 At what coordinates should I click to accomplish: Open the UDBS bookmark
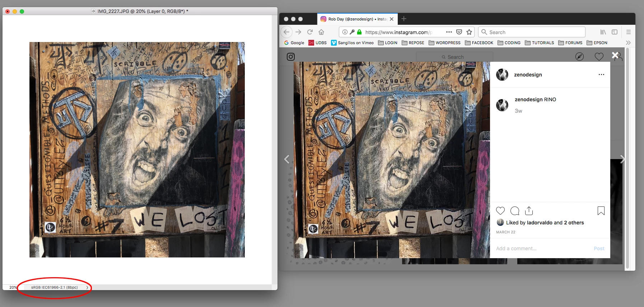317,43
